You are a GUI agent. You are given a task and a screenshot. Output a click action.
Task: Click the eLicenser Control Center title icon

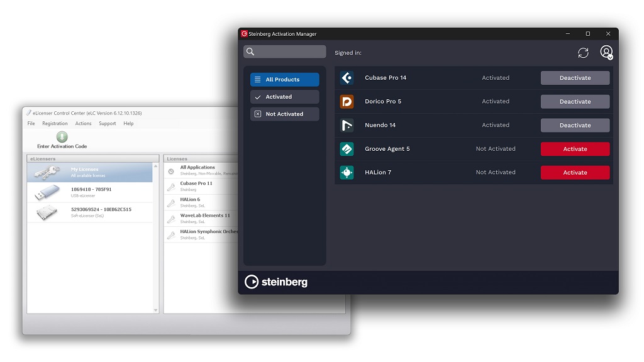click(29, 113)
